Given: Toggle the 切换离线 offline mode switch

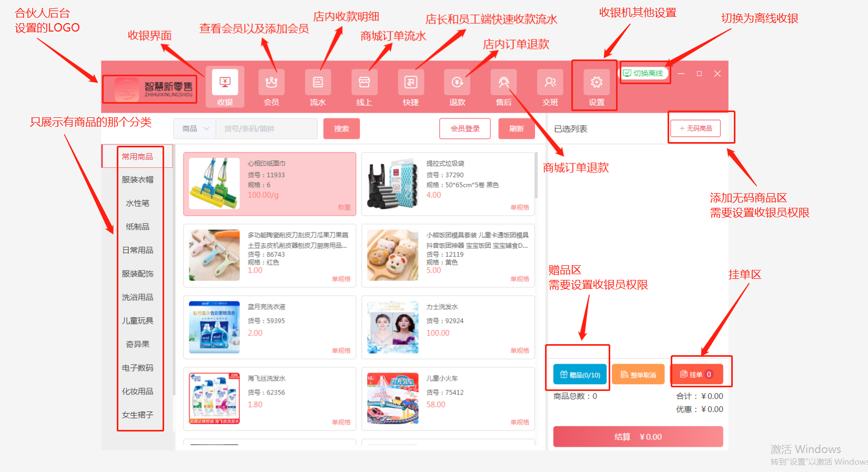Looking at the screenshot, I should point(644,73).
